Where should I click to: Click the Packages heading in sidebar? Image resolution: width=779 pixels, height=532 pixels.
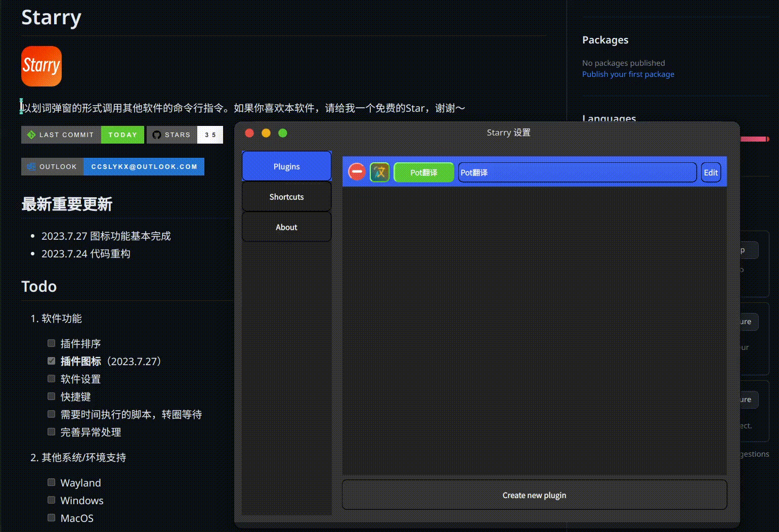coord(605,40)
